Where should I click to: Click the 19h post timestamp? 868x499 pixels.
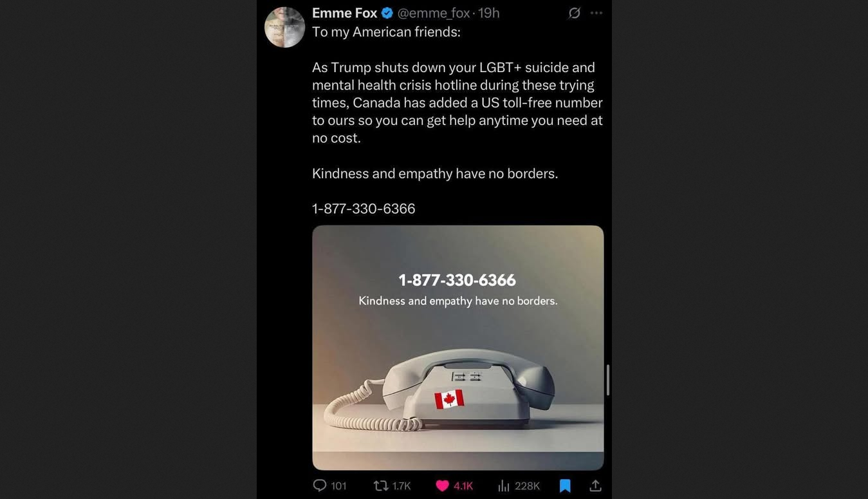pos(489,13)
